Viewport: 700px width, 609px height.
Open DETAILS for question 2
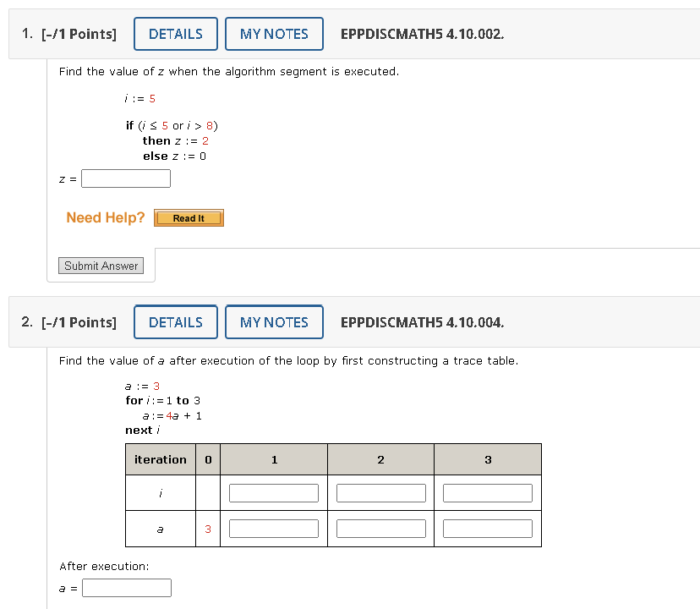pyautogui.click(x=175, y=322)
